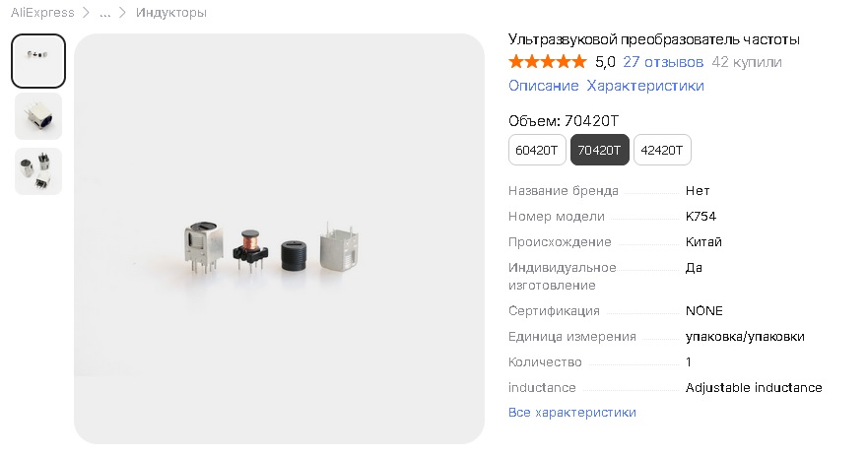Go to the Описание section

(544, 86)
